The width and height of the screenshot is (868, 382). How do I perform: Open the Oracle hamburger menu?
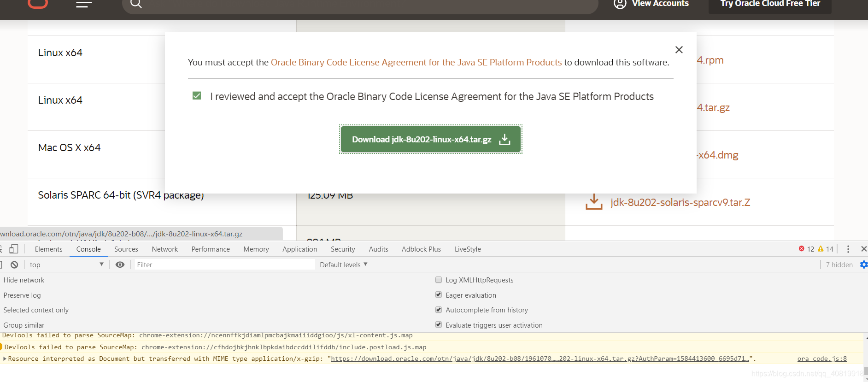tap(84, 4)
